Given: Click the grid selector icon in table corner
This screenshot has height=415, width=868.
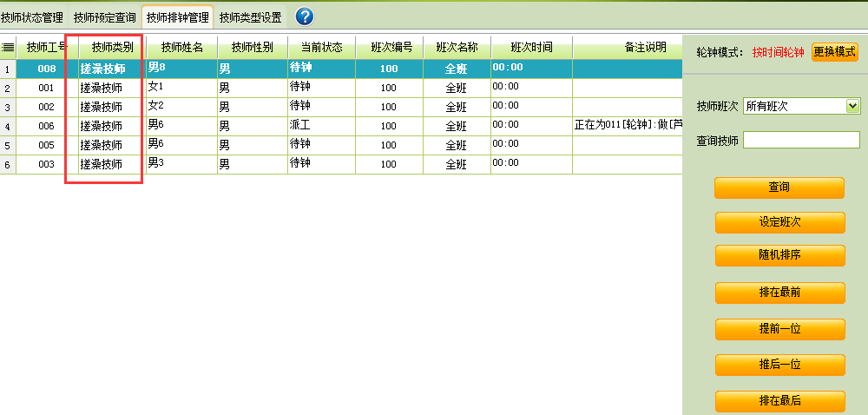Looking at the screenshot, I should (8, 48).
